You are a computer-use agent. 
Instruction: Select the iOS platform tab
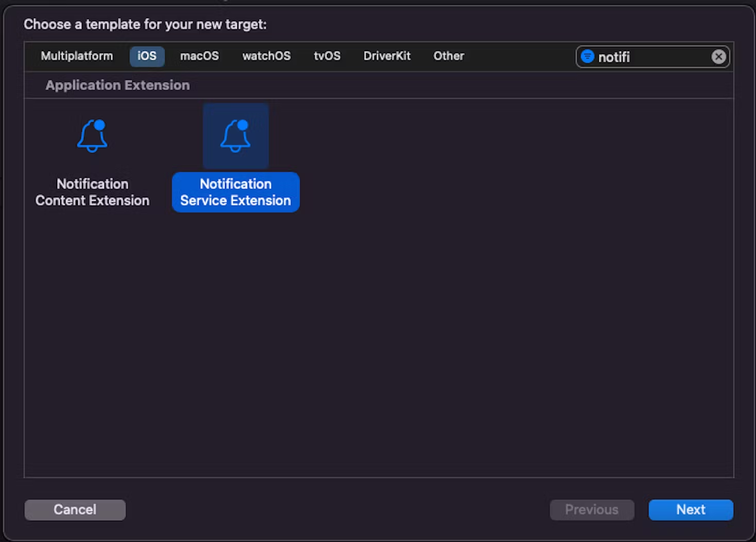click(147, 56)
